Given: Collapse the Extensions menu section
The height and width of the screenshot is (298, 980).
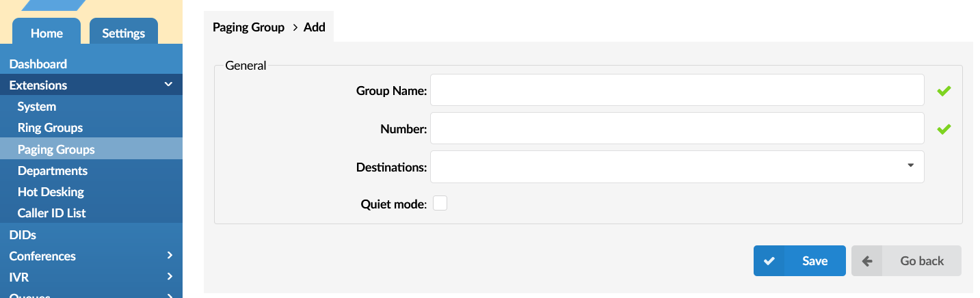Looking at the screenshot, I should pos(168,85).
